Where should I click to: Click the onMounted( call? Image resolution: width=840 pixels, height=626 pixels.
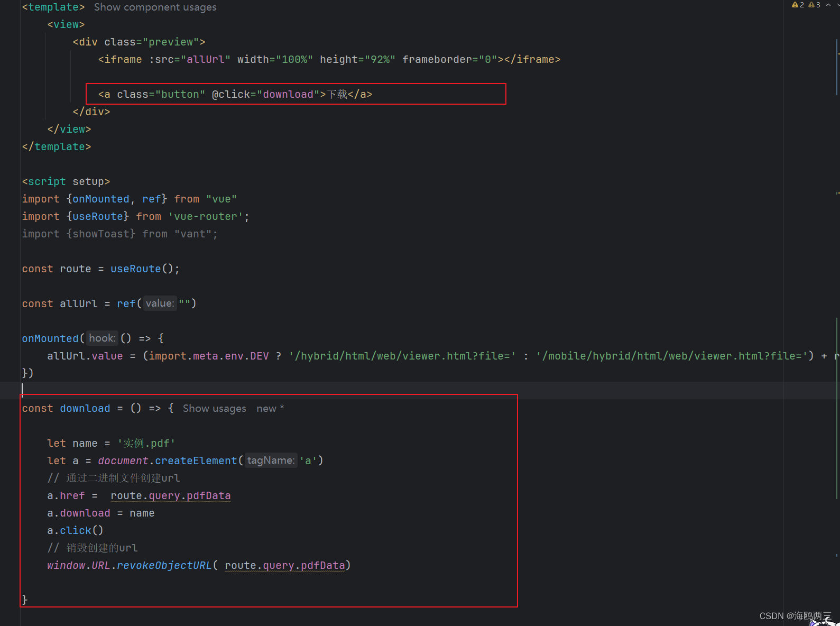(53, 338)
